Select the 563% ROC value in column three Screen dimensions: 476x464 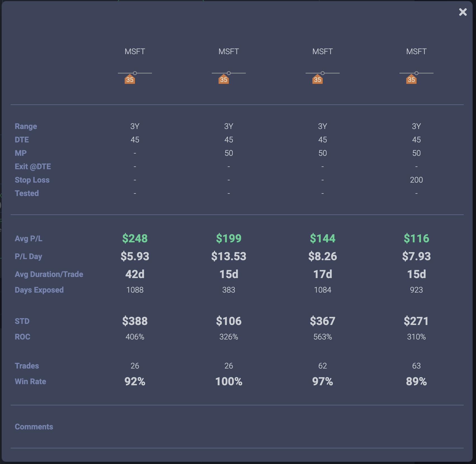[x=323, y=337]
